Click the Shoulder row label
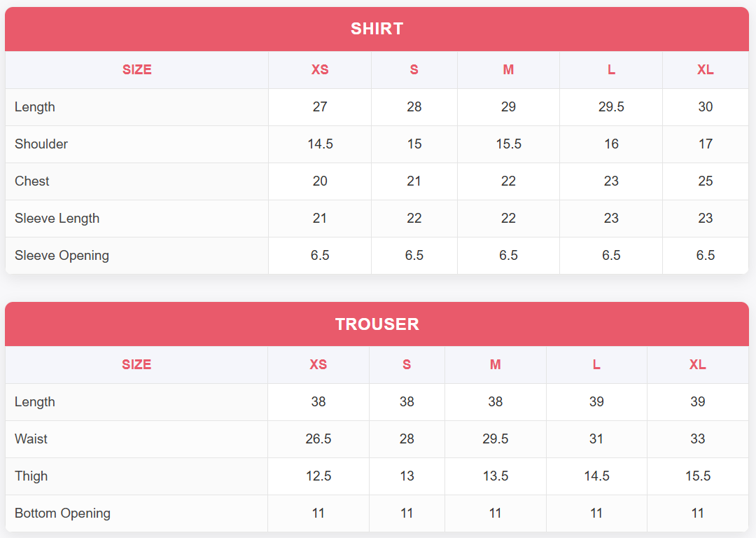 (x=41, y=144)
